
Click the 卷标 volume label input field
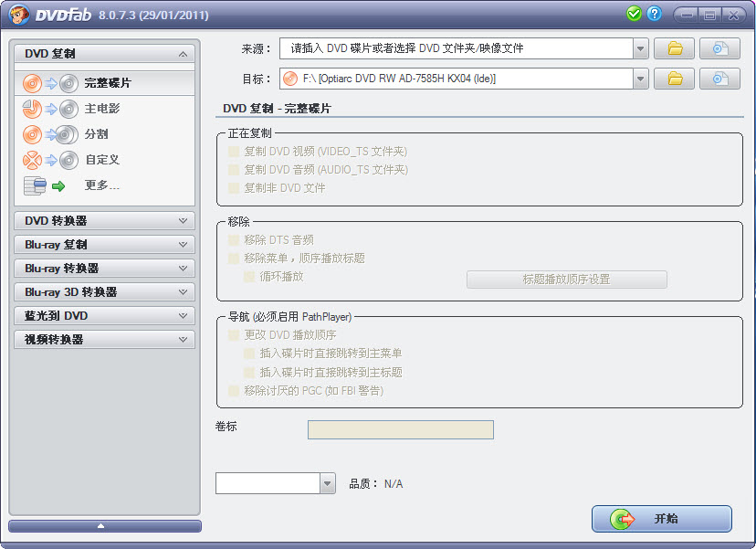[401, 430]
